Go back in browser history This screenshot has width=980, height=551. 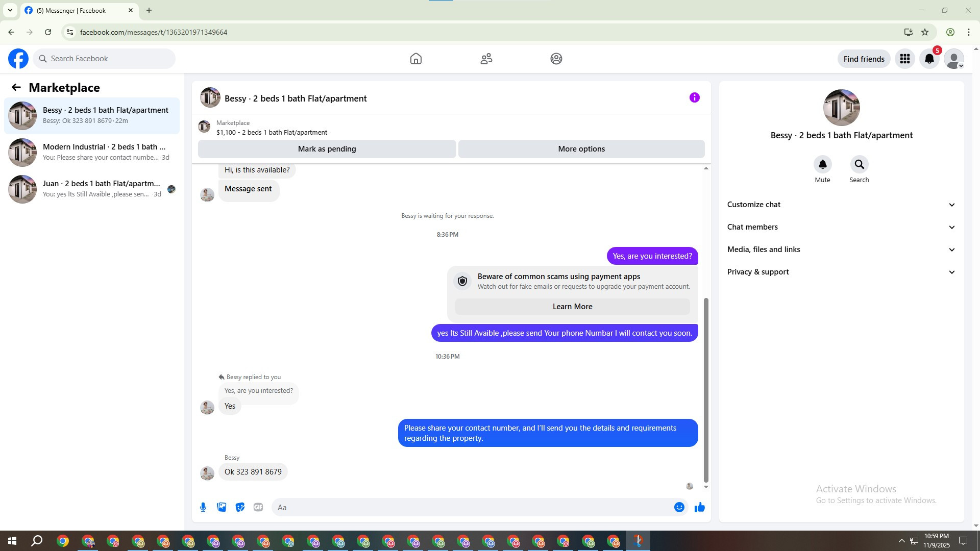point(11,32)
